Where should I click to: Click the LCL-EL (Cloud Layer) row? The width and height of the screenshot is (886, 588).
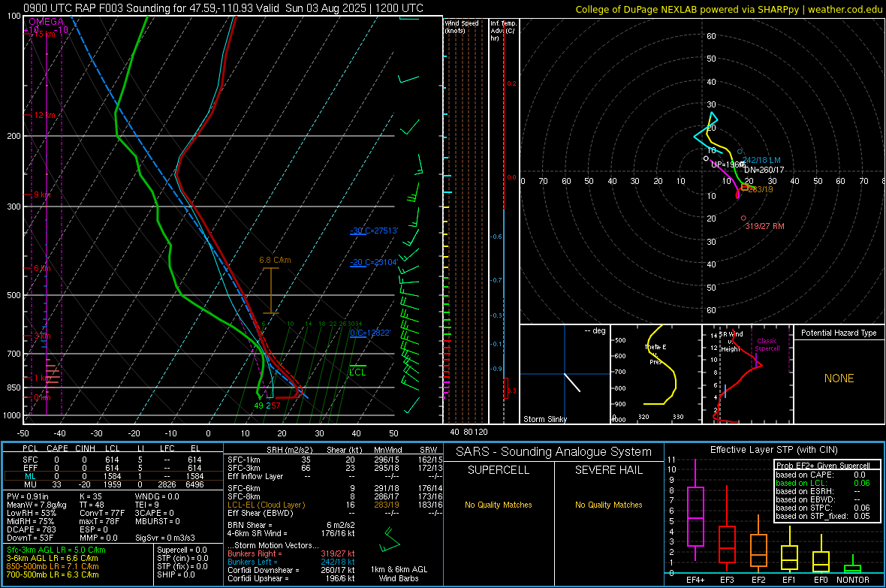pyautogui.click(x=335, y=505)
